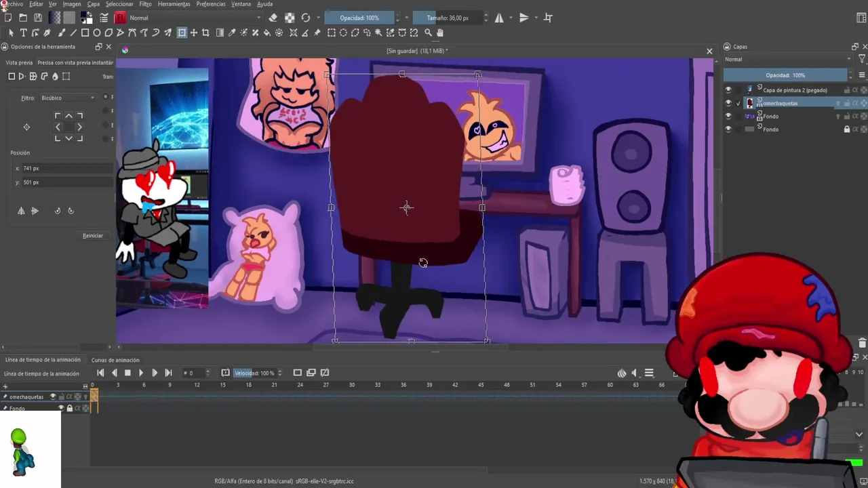The width and height of the screenshot is (868, 488).
Task: Toggle visibility of first Fondo layer
Action: point(728,116)
